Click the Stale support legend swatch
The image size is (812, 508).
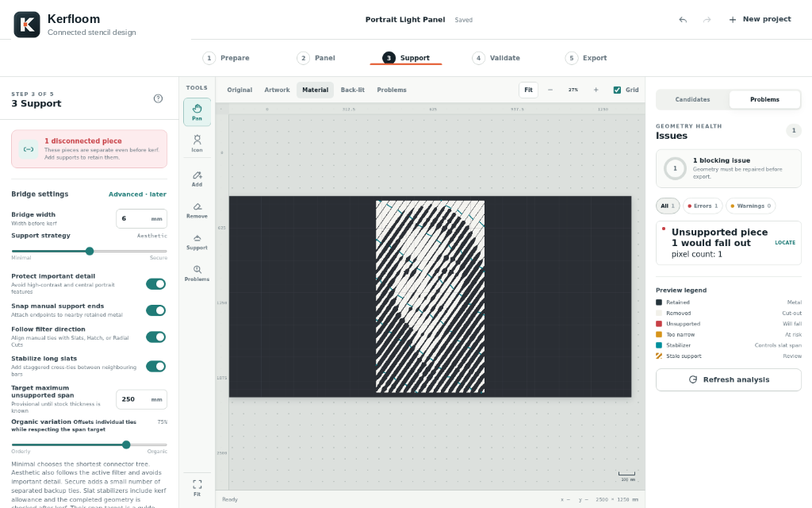(x=659, y=356)
